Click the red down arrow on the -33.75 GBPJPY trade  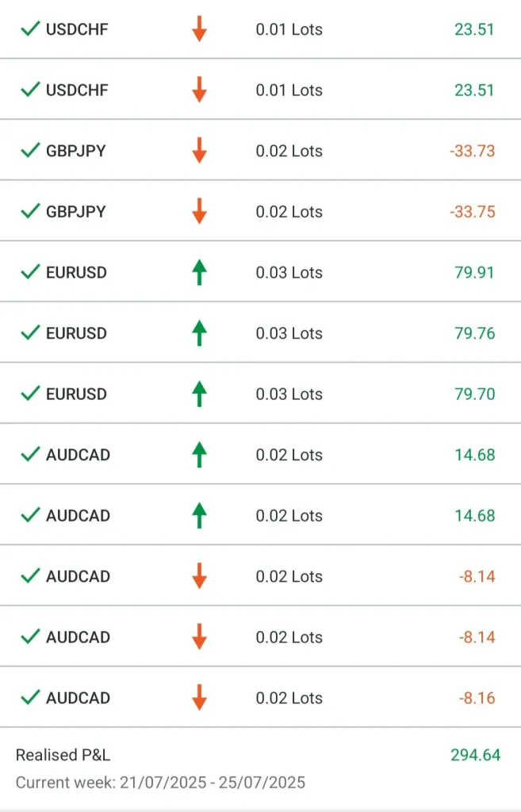click(199, 212)
